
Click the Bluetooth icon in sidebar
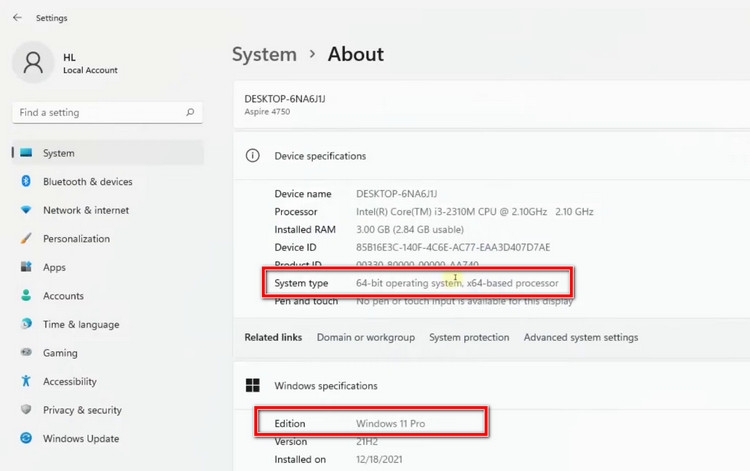coord(26,181)
